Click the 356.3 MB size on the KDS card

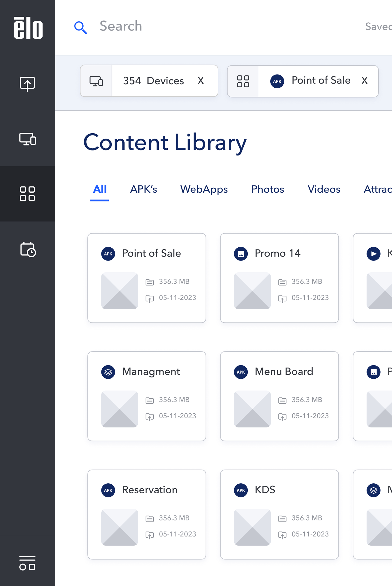pyautogui.click(x=307, y=518)
